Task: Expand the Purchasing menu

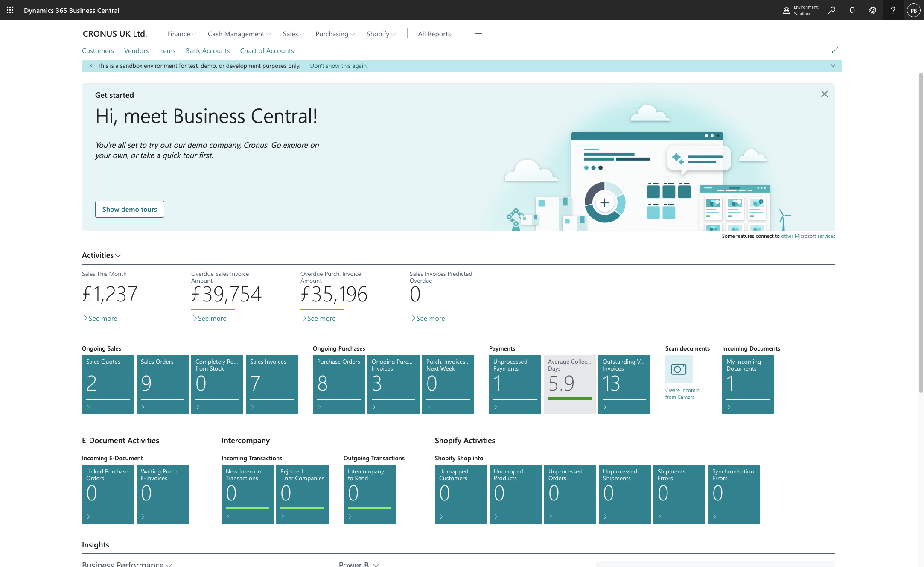Action: tap(335, 34)
